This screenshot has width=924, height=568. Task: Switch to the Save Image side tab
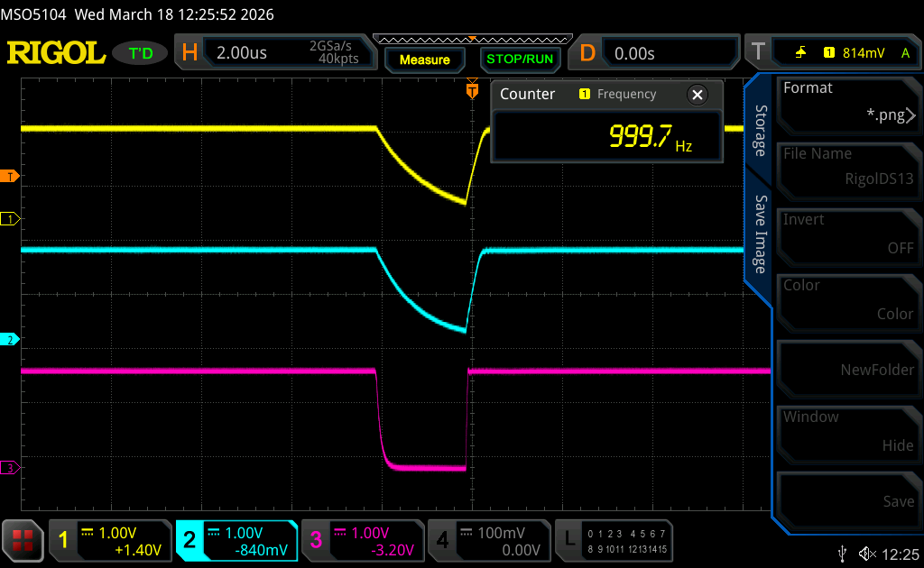pyautogui.click(x=760, y=234)
